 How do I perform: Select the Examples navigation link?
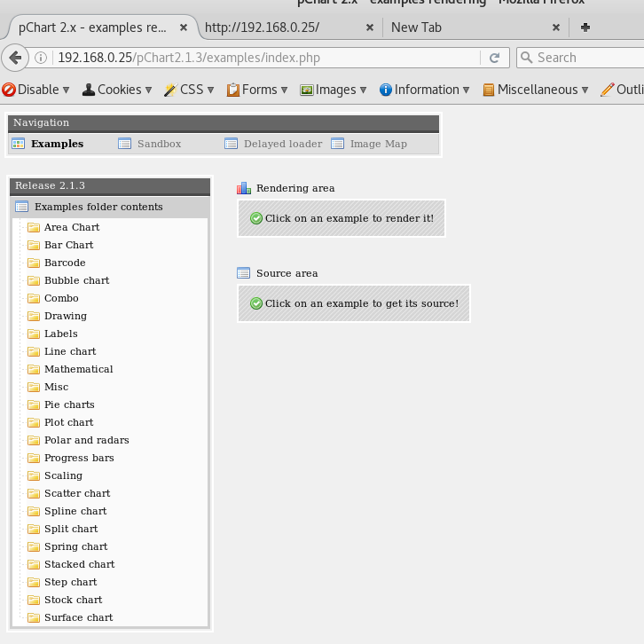(58, 144)
